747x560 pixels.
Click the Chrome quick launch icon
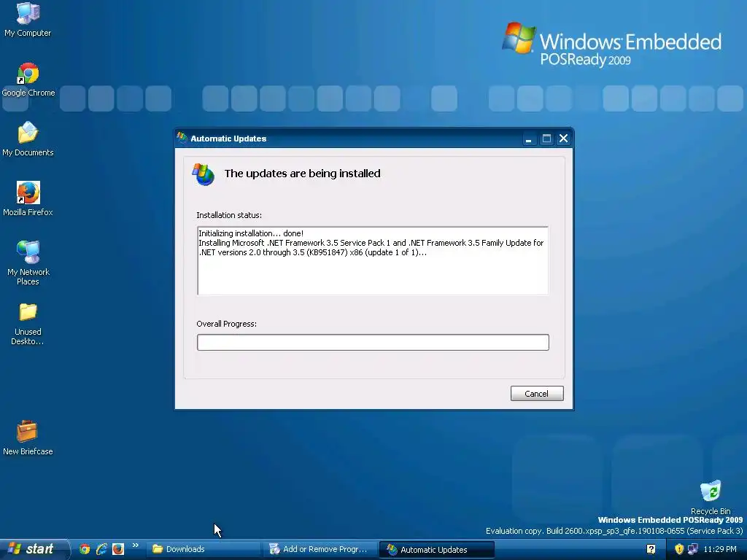click(85, 549)
